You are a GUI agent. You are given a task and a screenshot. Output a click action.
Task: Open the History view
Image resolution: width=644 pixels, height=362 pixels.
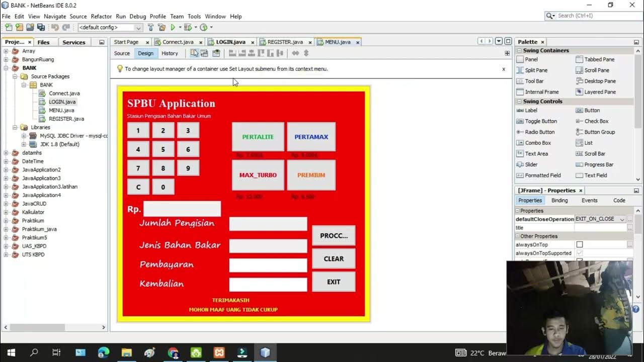click(x=170, y=53)
